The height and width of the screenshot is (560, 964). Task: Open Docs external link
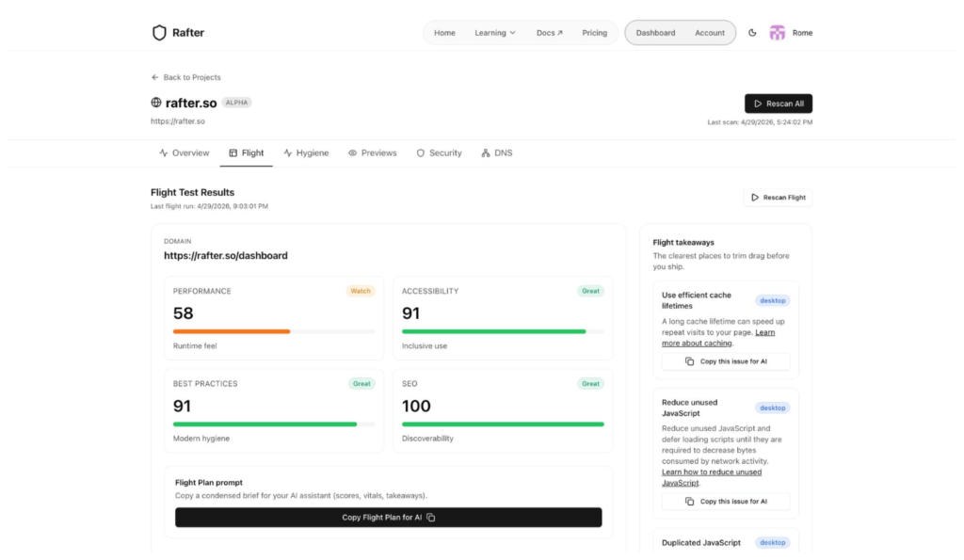tap(549, 33)
